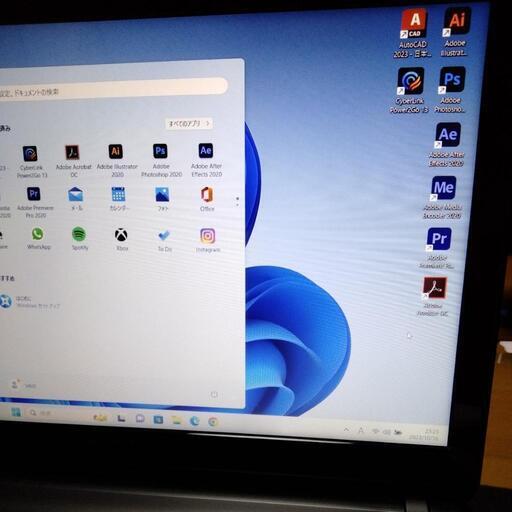Launch Adobe Premiere Pro 2020 from Start menu

pos(35,202)
